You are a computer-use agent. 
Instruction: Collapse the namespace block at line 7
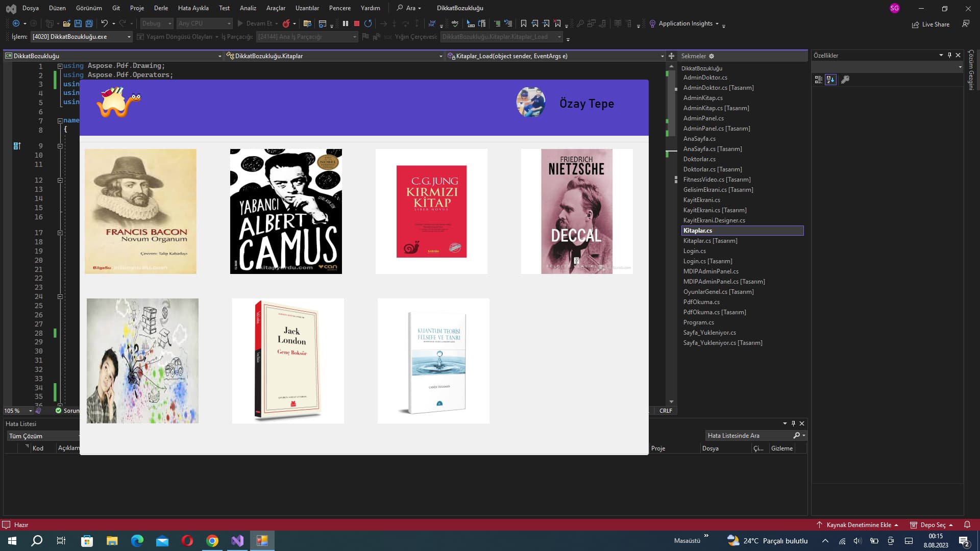point(60,121)
